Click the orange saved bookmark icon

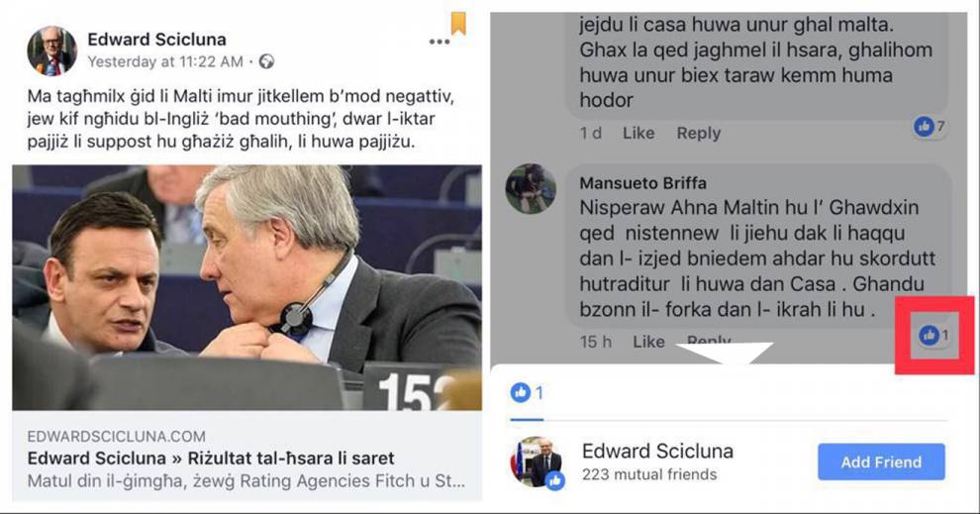[x=458, y=23]
